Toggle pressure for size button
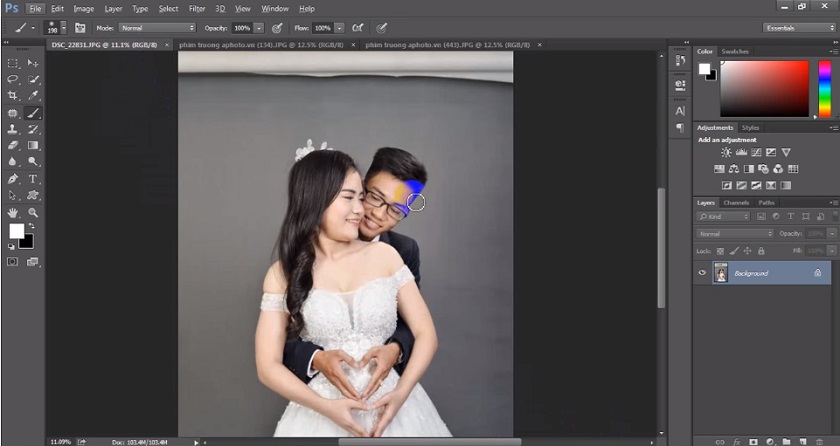The width and height of the screenshot is (840, 446). pyautogui.click(x=381, y=28)
